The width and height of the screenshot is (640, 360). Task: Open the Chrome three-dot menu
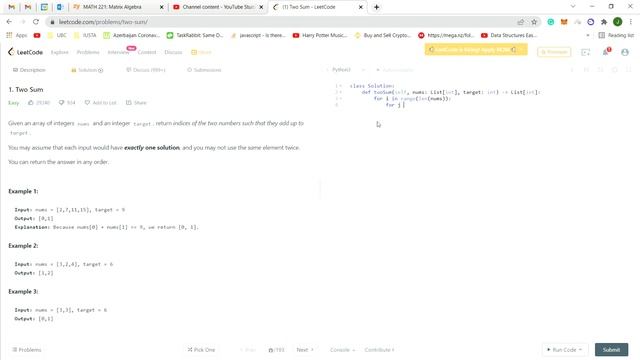coord(631,22)
